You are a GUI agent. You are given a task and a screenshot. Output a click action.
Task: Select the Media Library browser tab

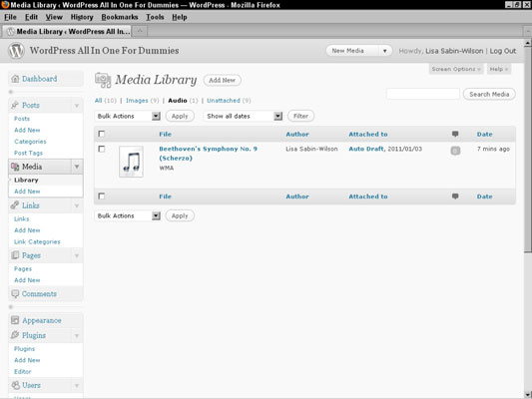tap(68, 31)
